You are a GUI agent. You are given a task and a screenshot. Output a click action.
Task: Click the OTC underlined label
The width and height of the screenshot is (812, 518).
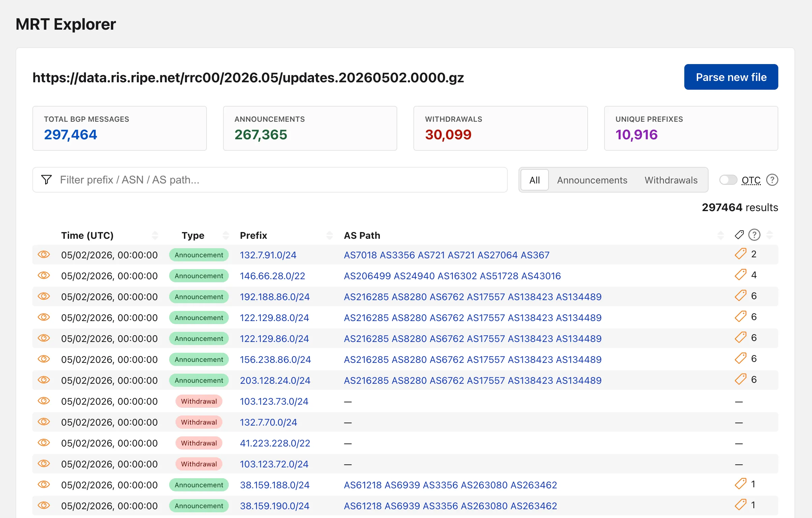coord(751,180)
